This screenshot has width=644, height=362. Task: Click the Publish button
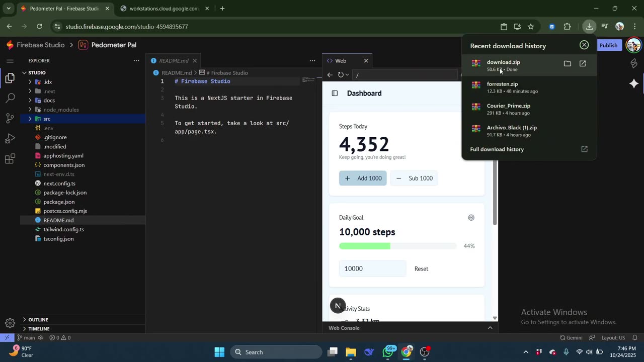(608, 45)
